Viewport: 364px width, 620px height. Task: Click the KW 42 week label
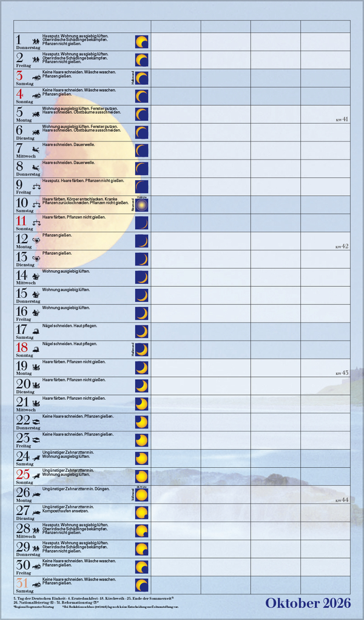coord(342,247)
